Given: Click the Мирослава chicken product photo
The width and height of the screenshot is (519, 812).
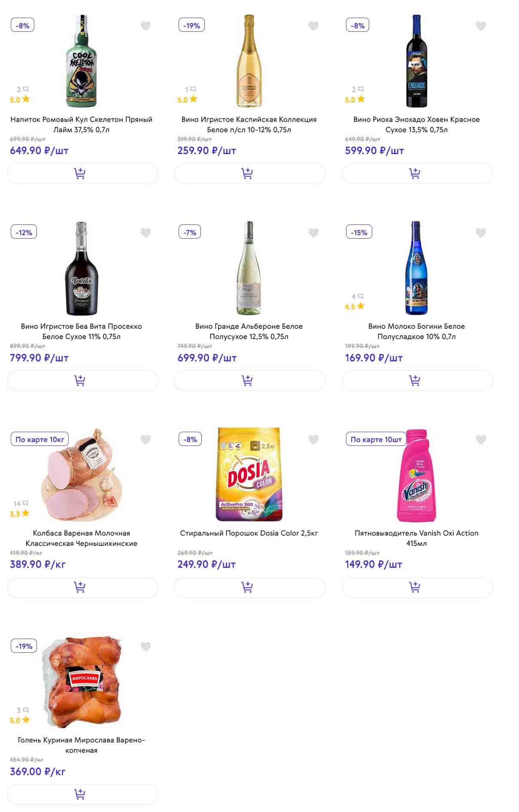Looking at the screenshot, I should pyautogui.click(x=82, y=682).
